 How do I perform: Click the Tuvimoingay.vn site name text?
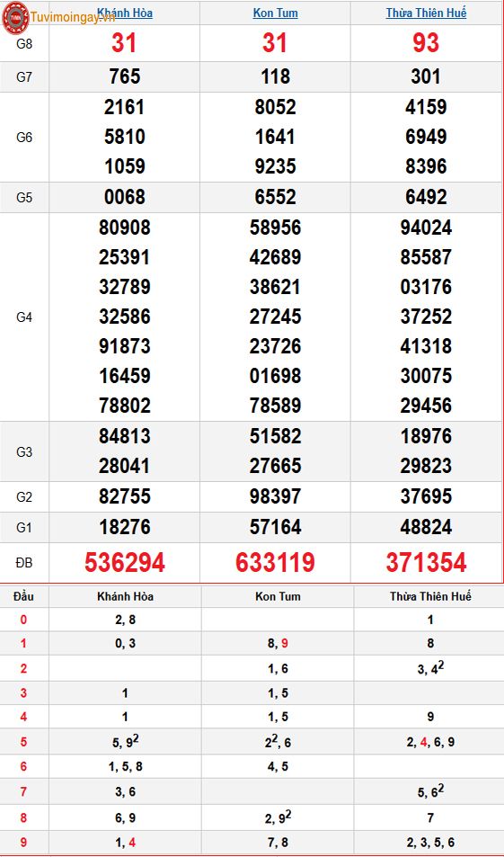73,18
